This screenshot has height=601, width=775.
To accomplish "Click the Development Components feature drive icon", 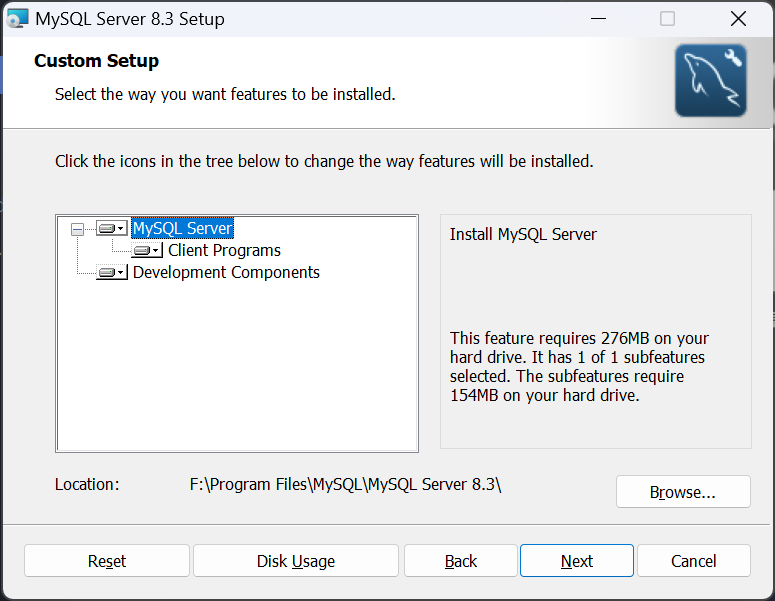I will point(107,272).
